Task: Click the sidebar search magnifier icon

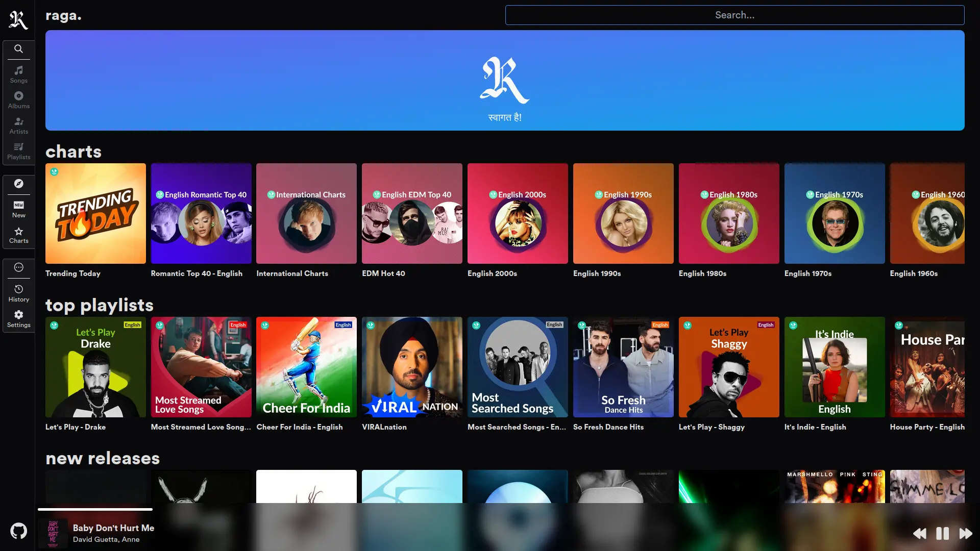Action: pyautogui.click(x=18, y=49)
